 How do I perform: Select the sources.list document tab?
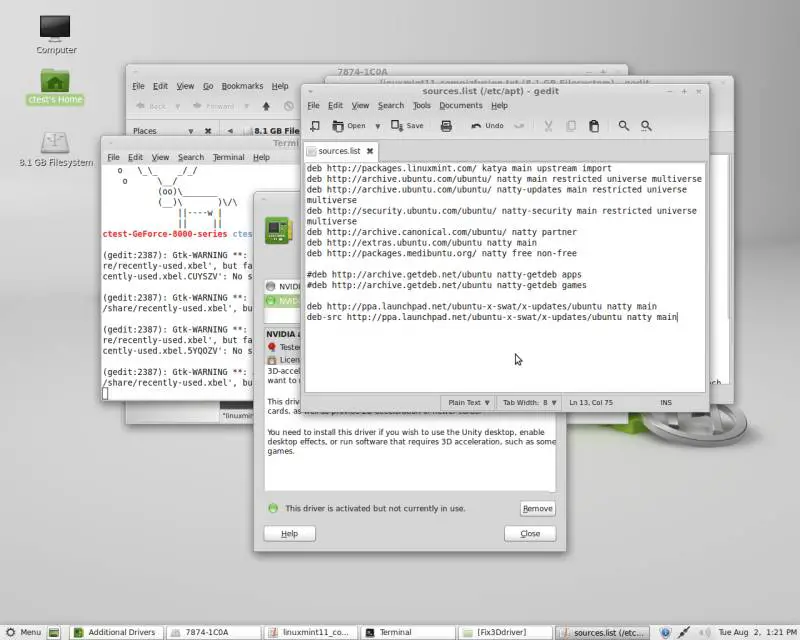[x=341, y=151]
